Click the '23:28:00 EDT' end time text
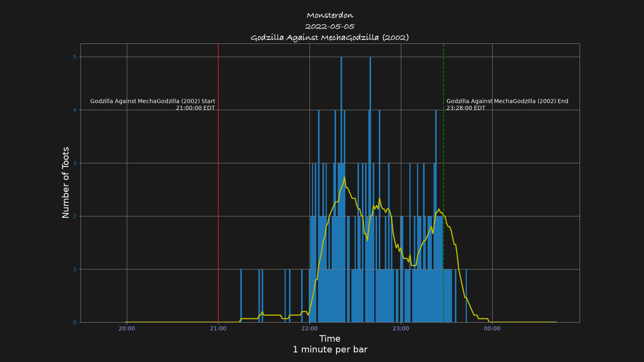 click(466, 108)
